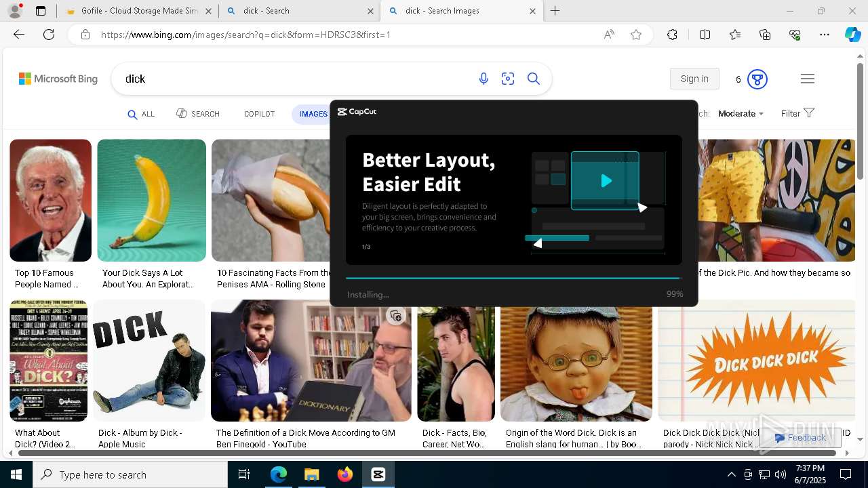Viewport: 868px width, 488px height.
Task: Click the Microsoft Bing logo
Action: (58, 79)
